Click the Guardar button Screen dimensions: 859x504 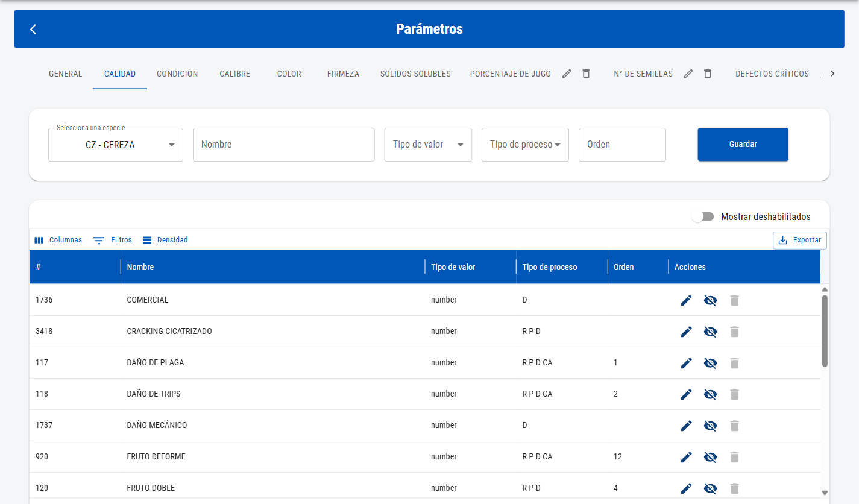(x=743, y=145)
